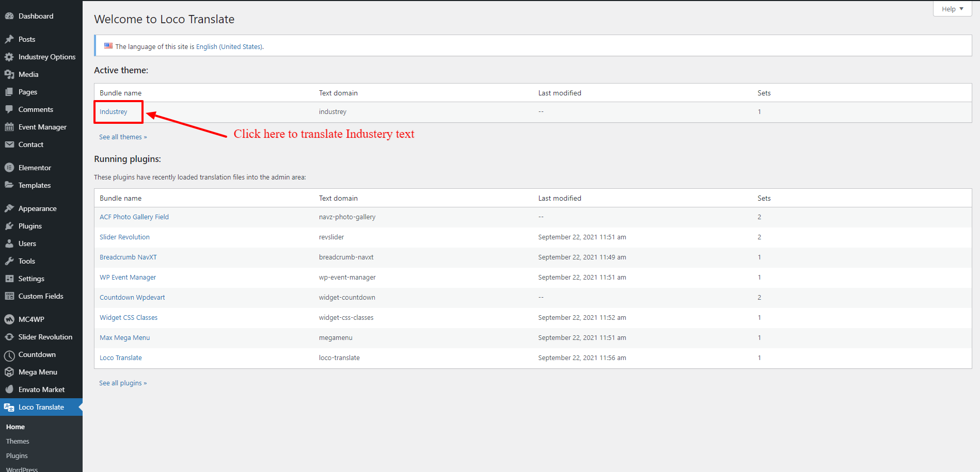Go to Themes submenu under Loco Translate

click(x=18, y=441)
